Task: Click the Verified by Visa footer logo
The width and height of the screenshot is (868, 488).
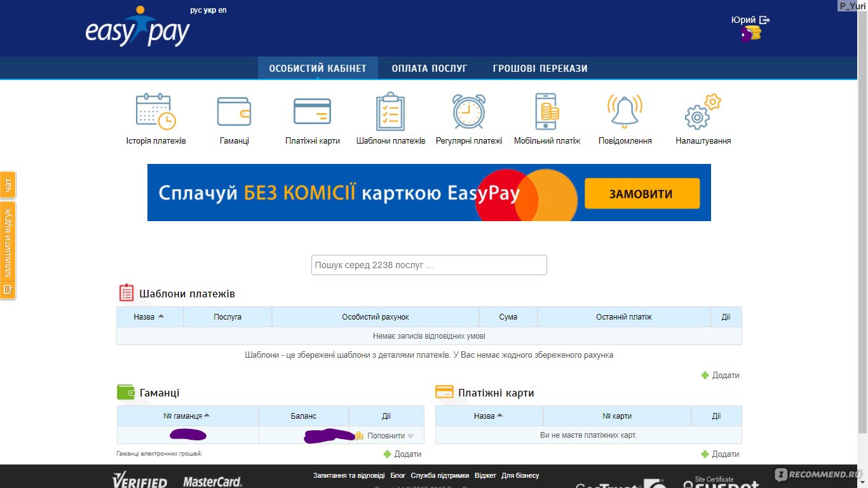Action: click(140, 480)
